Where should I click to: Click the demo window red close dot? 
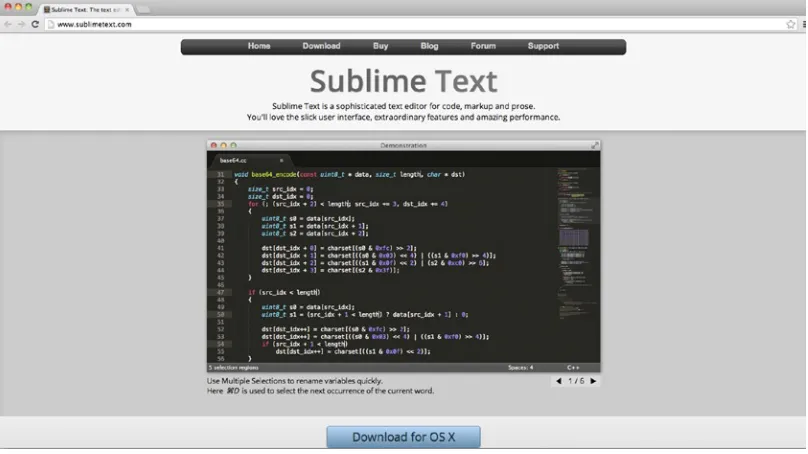pos(213,145)
